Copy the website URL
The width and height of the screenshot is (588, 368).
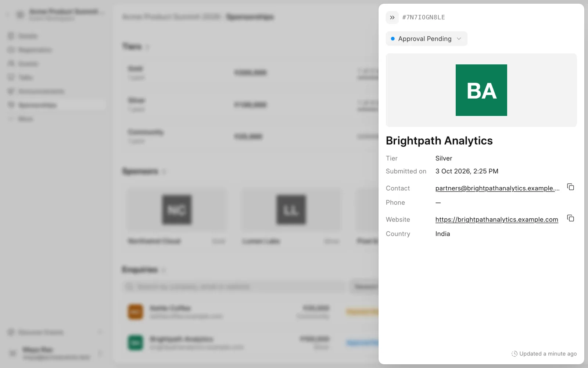point(570,218)
